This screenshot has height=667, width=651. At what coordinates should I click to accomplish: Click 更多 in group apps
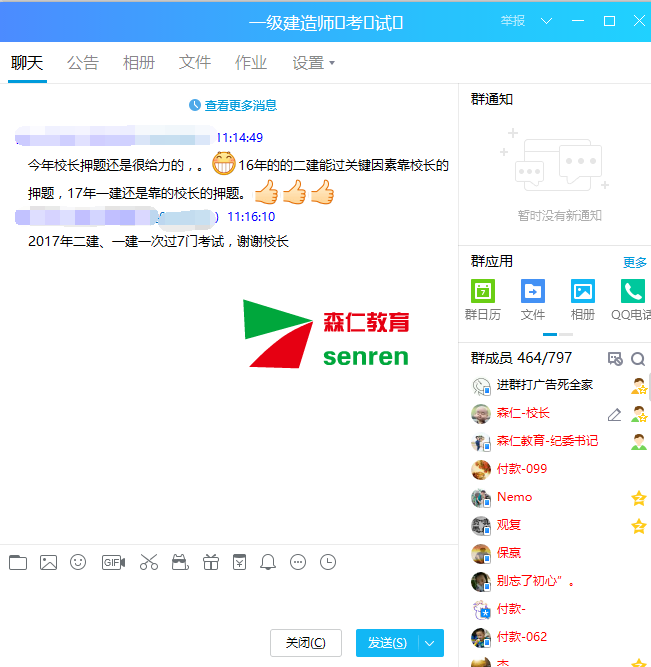[635, 262]
